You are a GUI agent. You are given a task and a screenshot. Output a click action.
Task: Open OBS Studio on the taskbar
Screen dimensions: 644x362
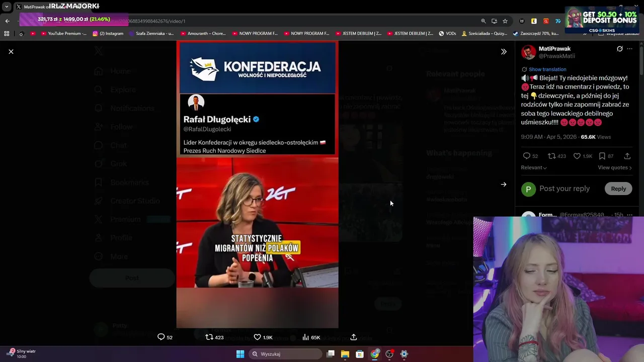[389, 354]
